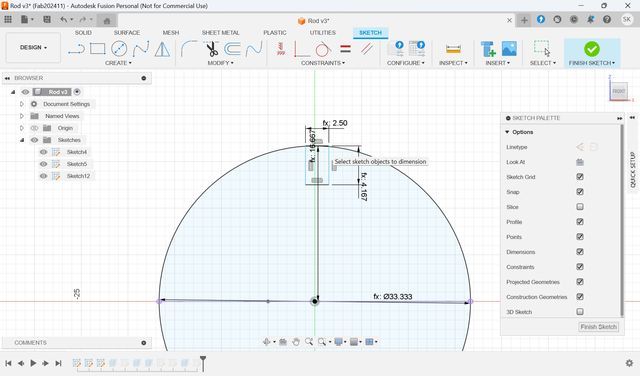Expand the Named Views tree node
The image size is (640, 376).
(x=22, y=116)
